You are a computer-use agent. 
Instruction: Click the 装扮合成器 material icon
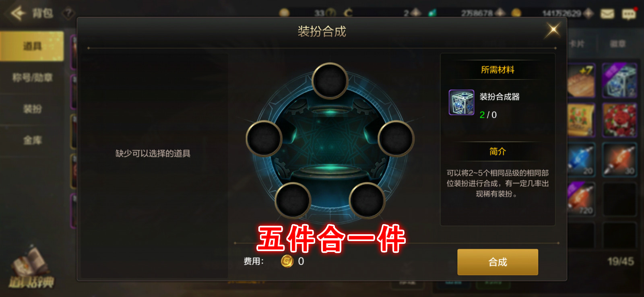coord(462,103)
